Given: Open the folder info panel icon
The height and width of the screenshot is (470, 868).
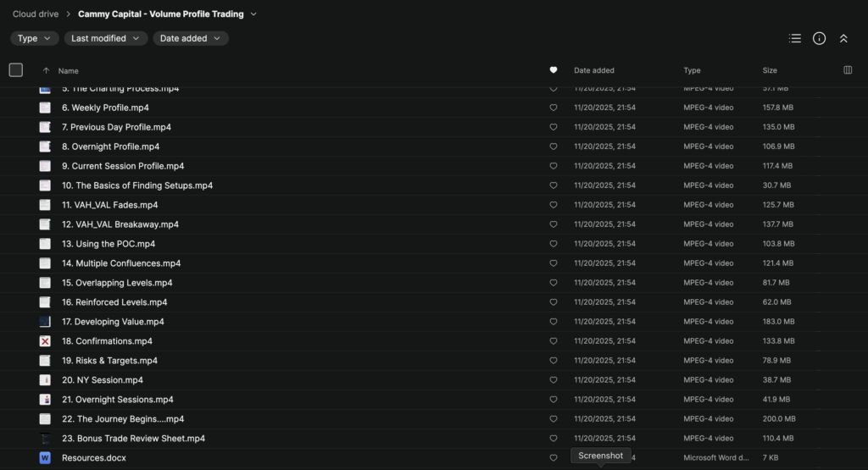Looking at the screenshot, I should click(x=819, y=38).
